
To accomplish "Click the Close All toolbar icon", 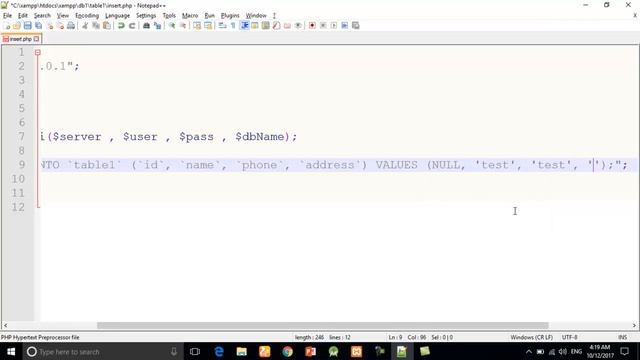I will point(60,26).
